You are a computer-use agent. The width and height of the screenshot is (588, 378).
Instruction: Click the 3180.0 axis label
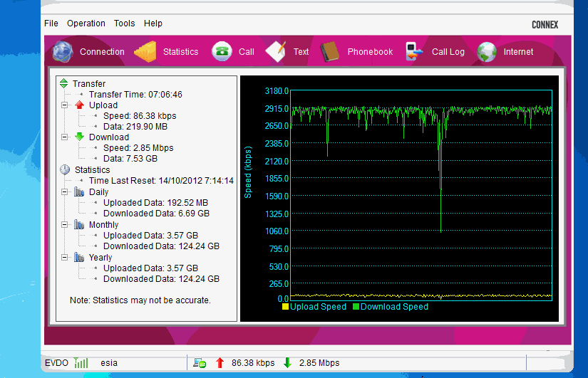point(277,91)
